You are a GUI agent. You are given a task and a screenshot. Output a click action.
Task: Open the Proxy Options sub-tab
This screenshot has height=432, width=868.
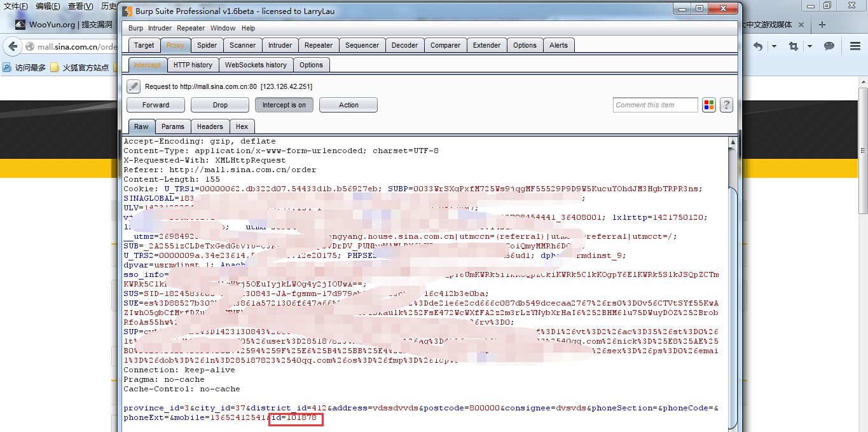click(x=311, y=65)
